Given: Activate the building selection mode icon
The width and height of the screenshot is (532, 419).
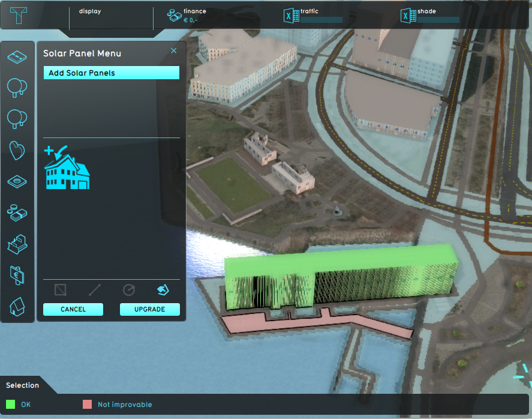Looking at the screenshot, I should coord(163,291).
